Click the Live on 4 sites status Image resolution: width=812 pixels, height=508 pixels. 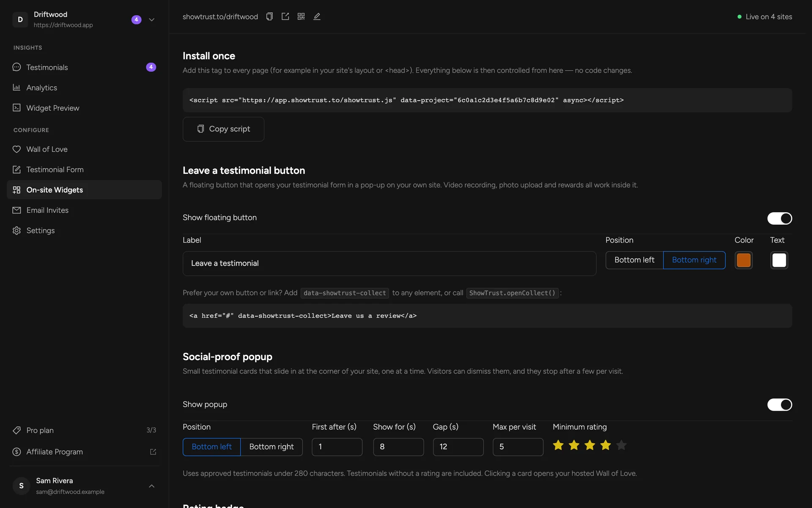click(x=765, y=17)
